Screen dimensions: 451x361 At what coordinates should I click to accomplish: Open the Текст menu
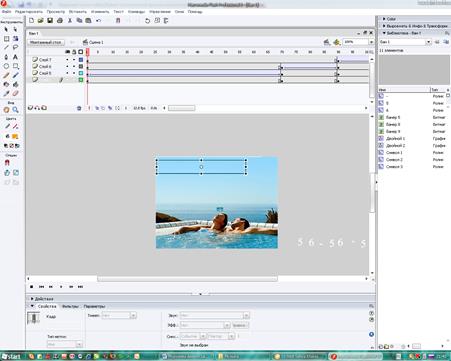pos(118,12)
